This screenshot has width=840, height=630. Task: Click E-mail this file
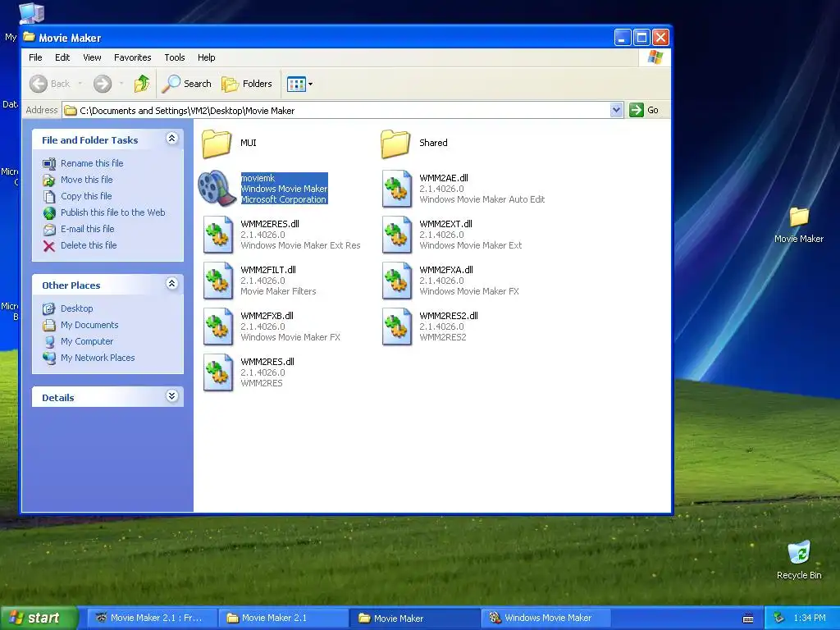coord(87,229)
